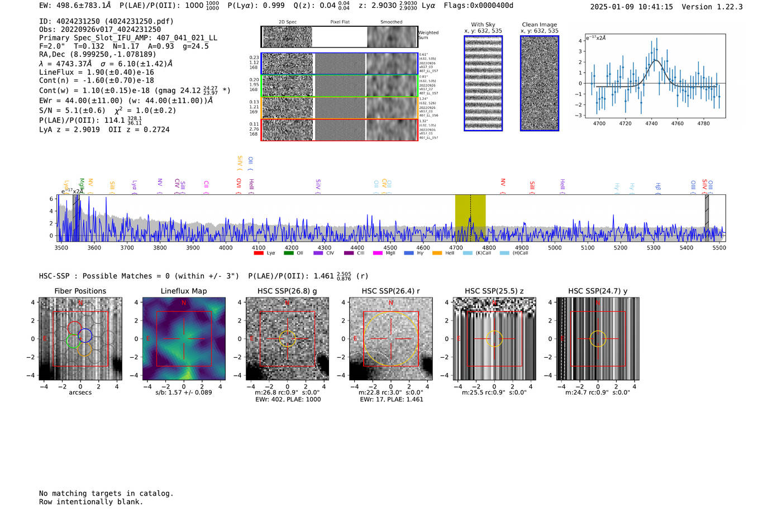Open the Fiber Positions panel
The height and width of the screenshot is (532, 782).
pos(80,339)
